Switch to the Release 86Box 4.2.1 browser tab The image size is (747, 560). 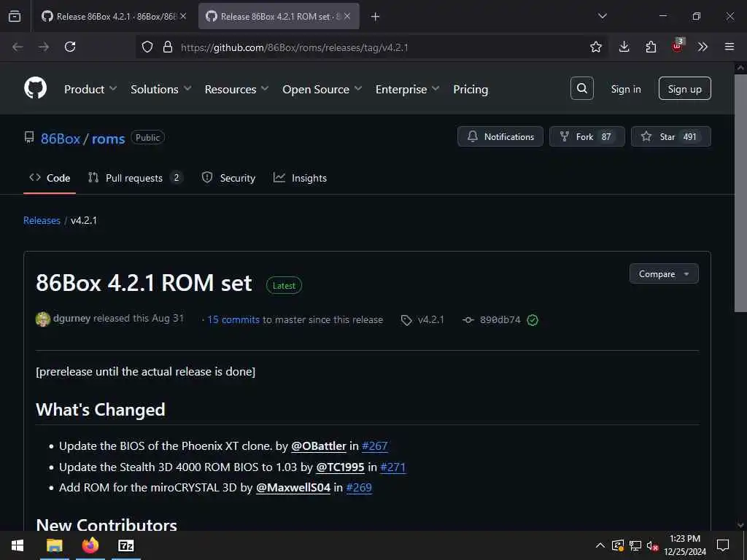pos(113,16)
